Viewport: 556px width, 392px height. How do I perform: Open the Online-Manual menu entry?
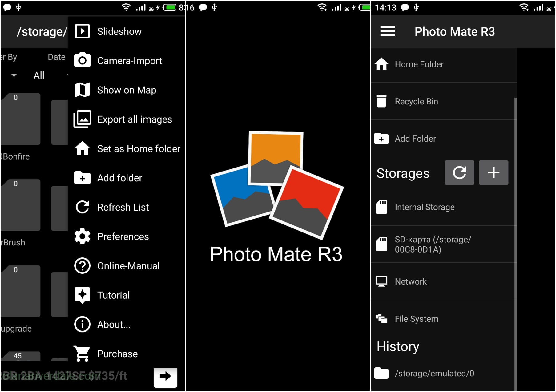(126, 266)
